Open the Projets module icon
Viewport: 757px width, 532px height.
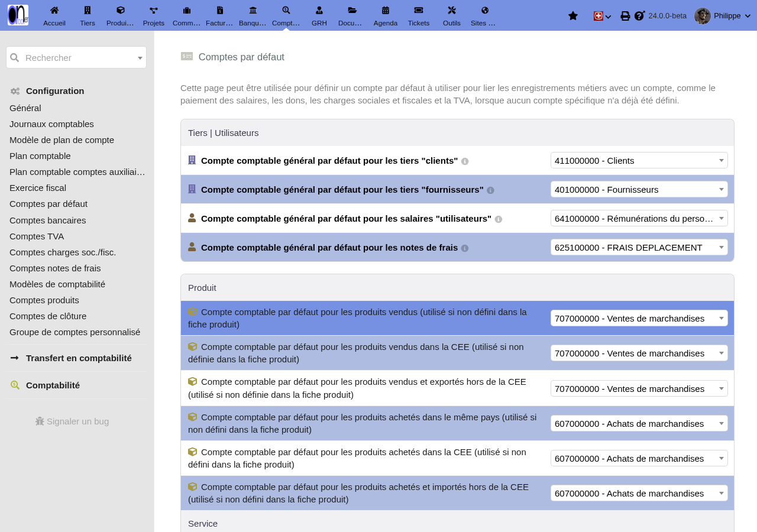coord(154,10)
